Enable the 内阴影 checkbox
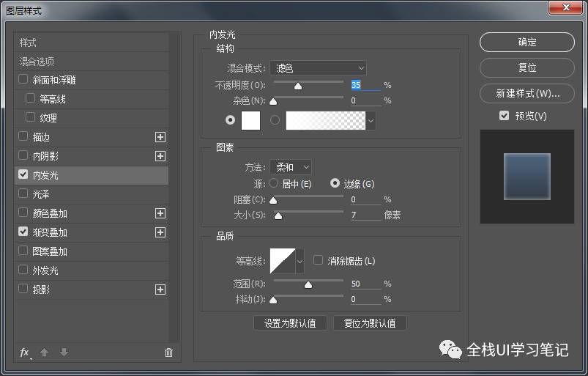The image size is (588, 376). tap(23, 155)
